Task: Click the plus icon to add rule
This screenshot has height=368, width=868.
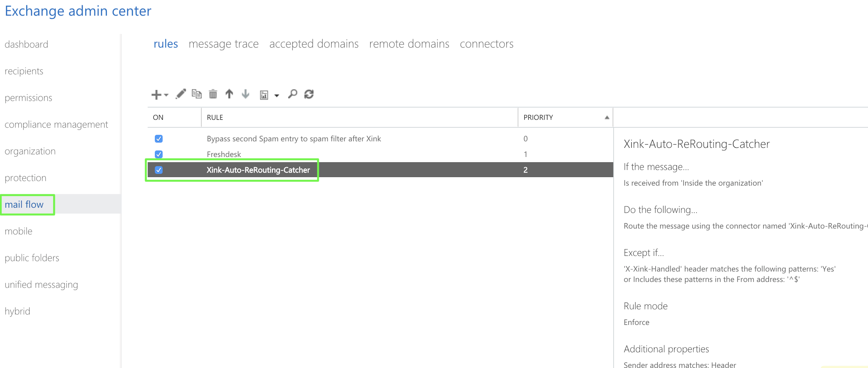Action: tap(156, 95)
